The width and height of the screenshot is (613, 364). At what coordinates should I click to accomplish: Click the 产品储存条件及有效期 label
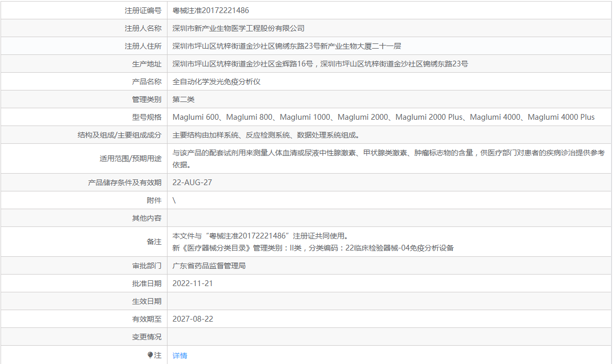coord(125,183)
